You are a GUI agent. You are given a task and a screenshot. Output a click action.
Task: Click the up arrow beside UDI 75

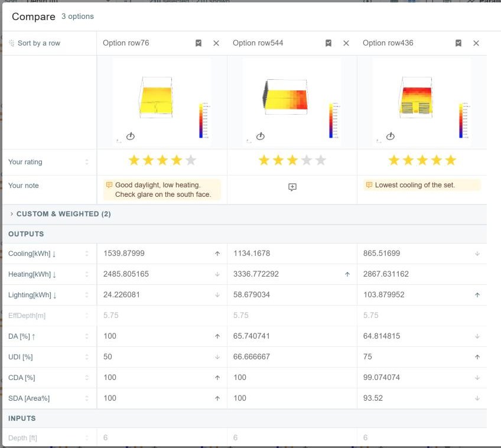click(x=477, y=357)
